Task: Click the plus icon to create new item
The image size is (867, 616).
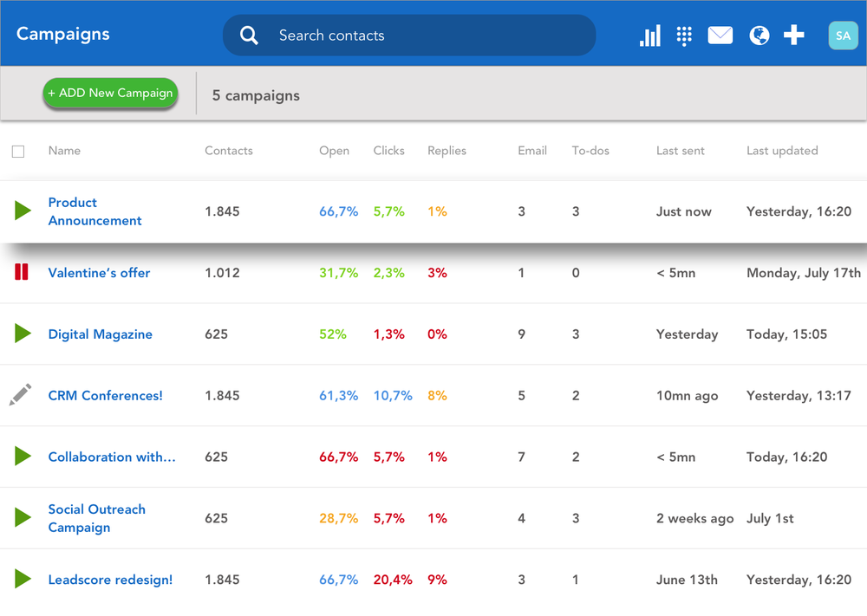Action: pos(793,36)
